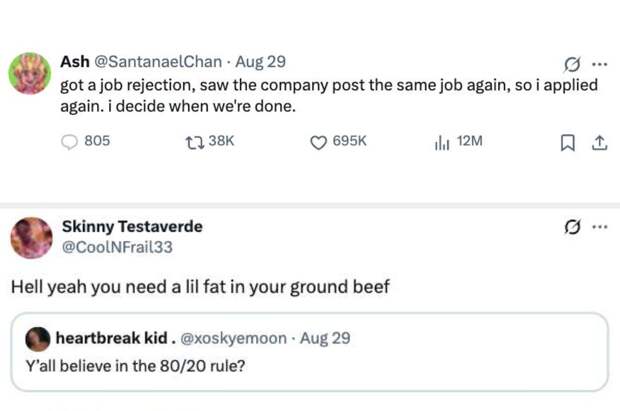
Task: Click the Skinny Testaverde display name
Action: (130, 227)
